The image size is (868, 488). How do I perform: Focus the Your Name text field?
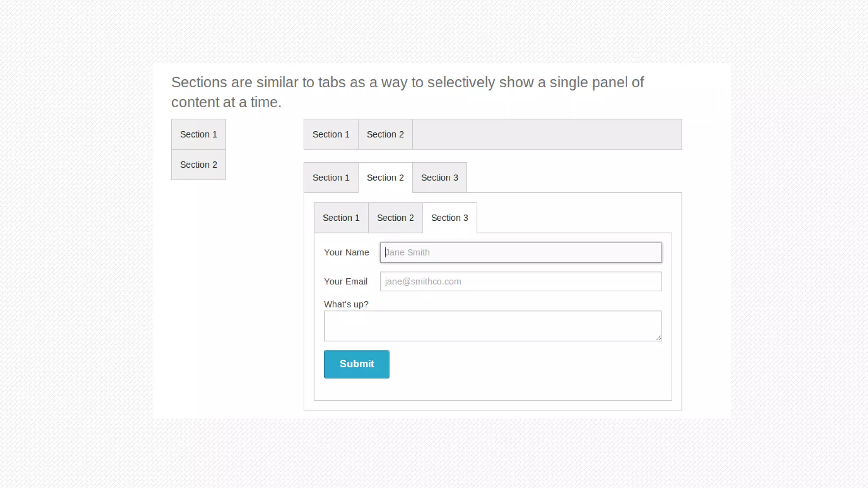pos(520,252)
